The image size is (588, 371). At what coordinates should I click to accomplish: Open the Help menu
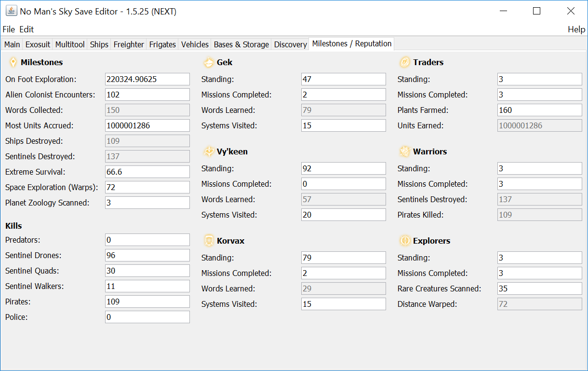pyautogui.click(x=576, y=29)
